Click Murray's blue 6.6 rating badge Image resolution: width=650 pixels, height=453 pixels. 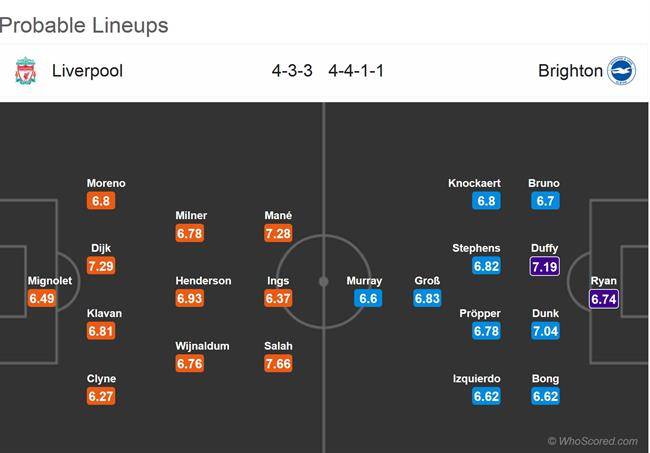(x=368, y=298)
